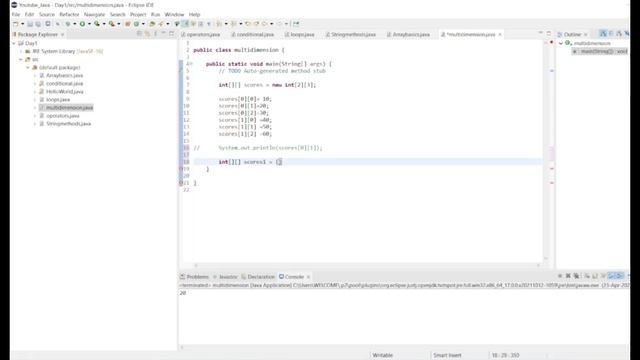
Task: Click the green Run button in toolbar
Action: (x=82, y=24)
